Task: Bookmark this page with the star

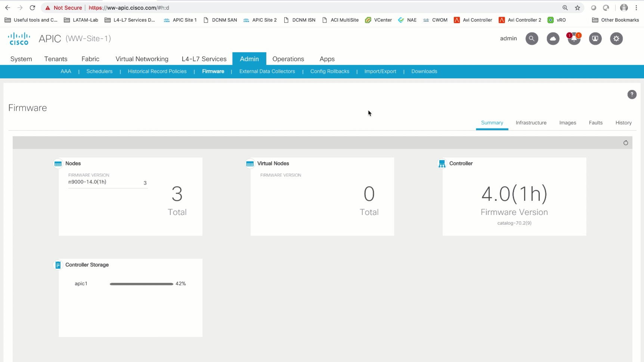Action: point(578,7)
